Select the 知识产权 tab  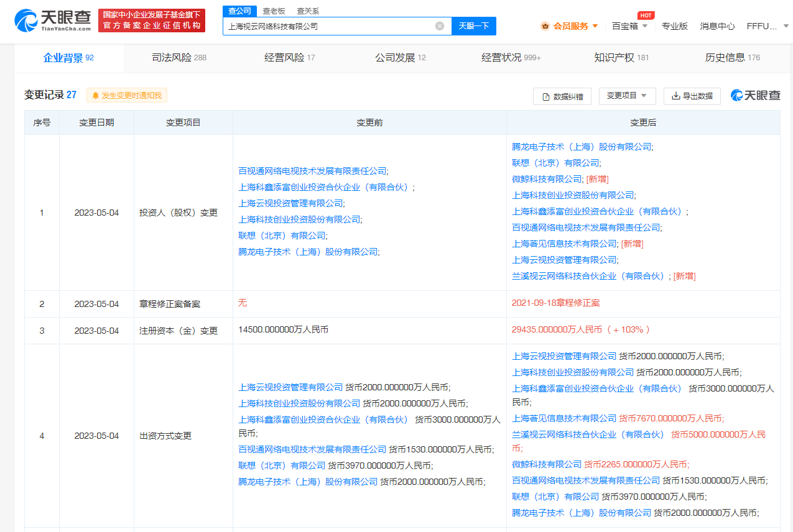tap(621, 58)
